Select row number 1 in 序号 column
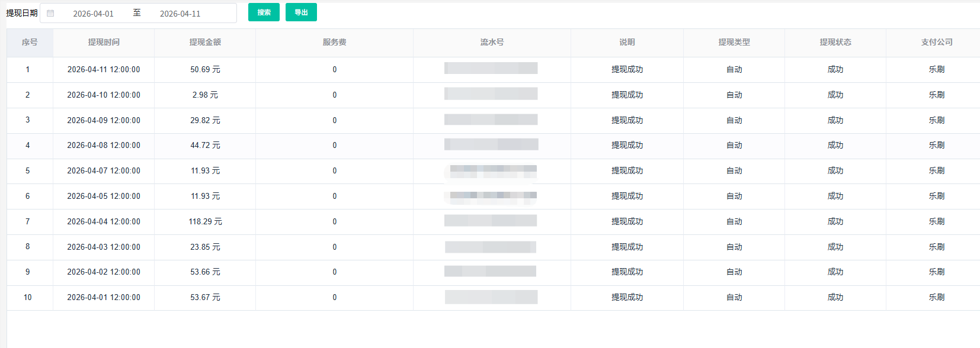Viewport: 980px width, 348px height. pos(27,70)
